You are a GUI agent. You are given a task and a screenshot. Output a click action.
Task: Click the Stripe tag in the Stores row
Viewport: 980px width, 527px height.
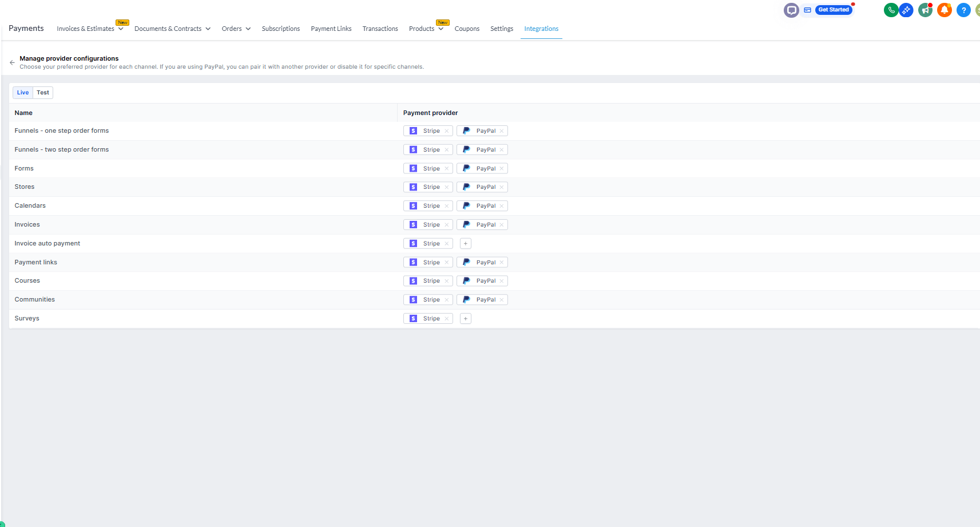point(428,187)
